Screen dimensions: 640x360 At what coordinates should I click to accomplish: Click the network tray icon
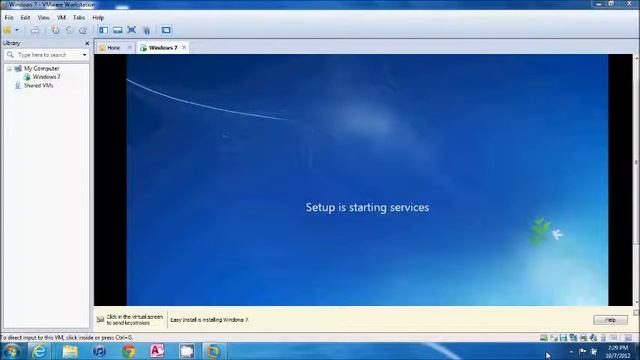pos(594,351)
